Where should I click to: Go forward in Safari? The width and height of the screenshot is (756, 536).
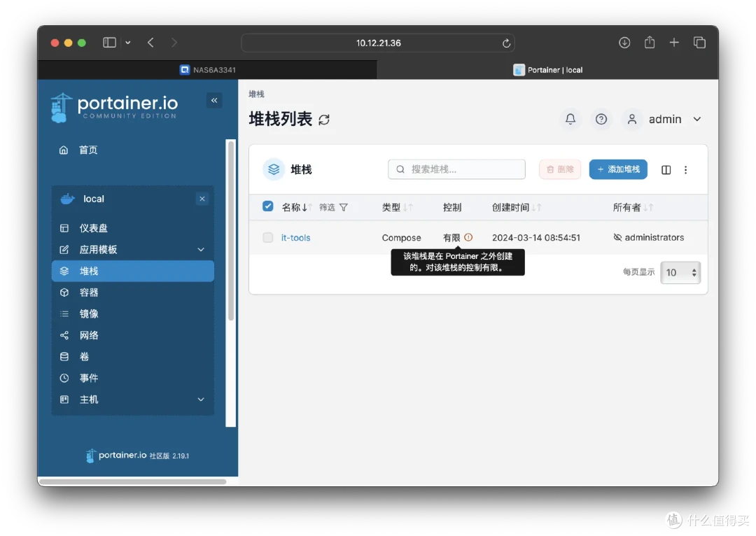coord(174,43)
